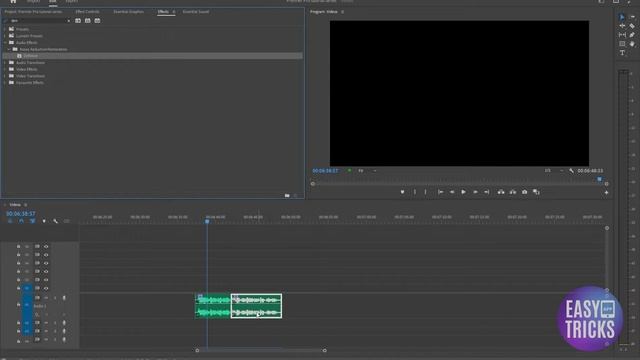Toggle eye visibility of the lowest video track
Viewport: 640px width, 360px height.
coord(46,288)
